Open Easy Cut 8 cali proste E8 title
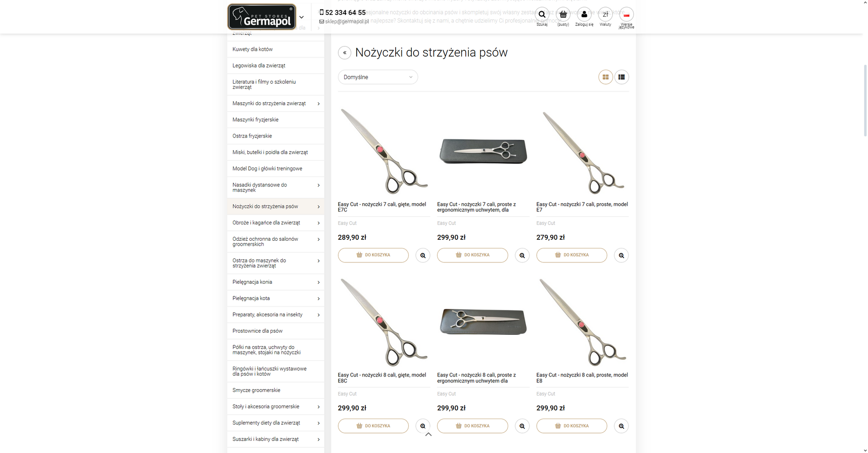The height and width of the screenshot is (453, 868). pos(582,378)
